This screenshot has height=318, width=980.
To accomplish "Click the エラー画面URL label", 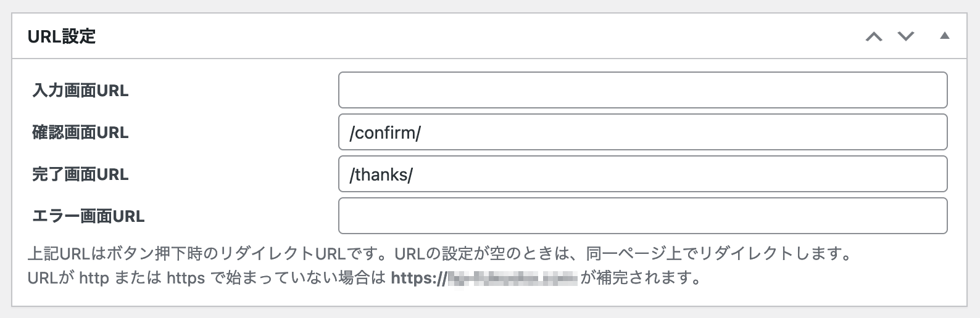I will (88, 216).
